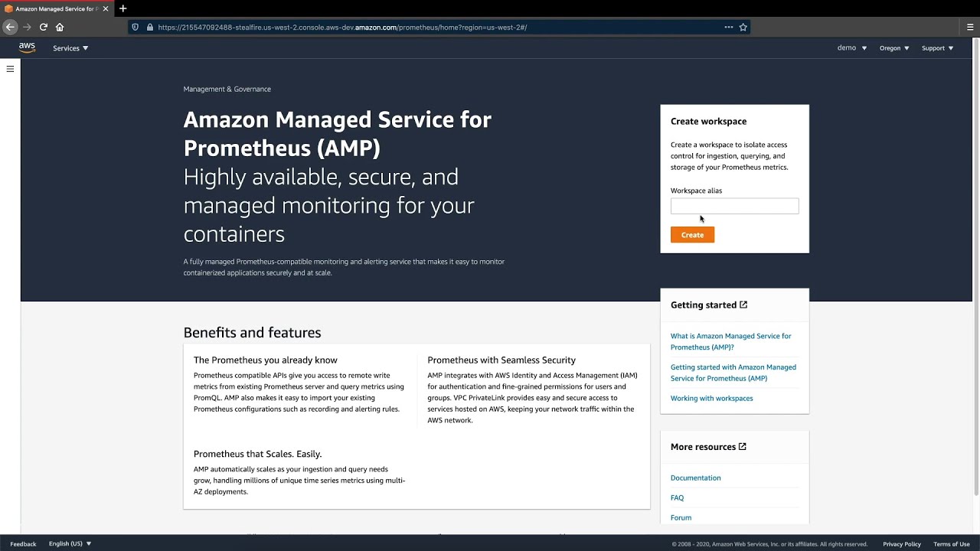Viewport: 980px width, 551px height.
Task: Expand the Support dropdown menu
Action: click(x=937, y=48)
